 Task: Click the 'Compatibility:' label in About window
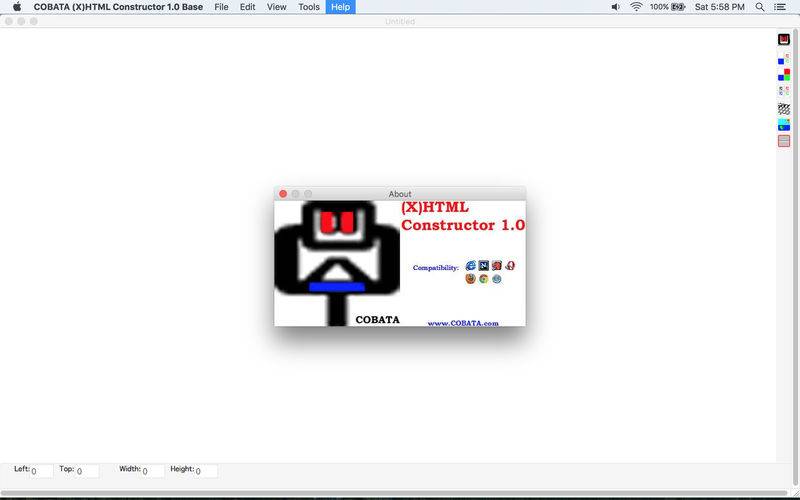click(x=436, y=268)
